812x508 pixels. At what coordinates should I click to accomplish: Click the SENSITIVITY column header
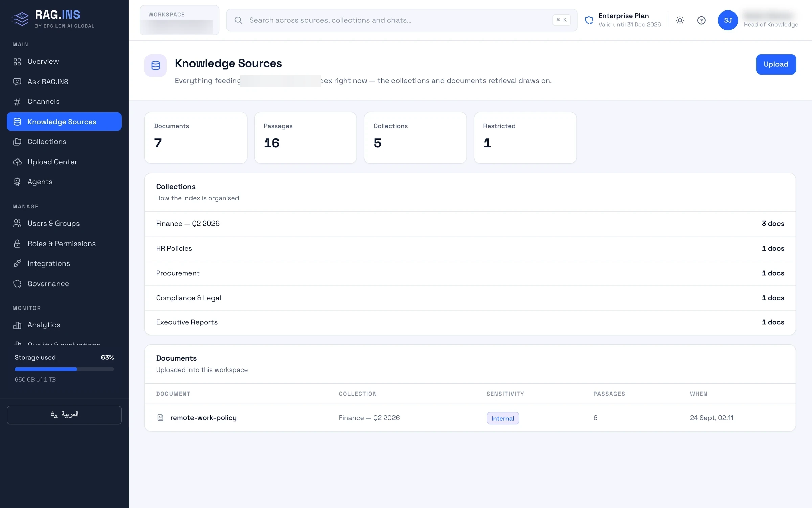[x=505, y=394]
